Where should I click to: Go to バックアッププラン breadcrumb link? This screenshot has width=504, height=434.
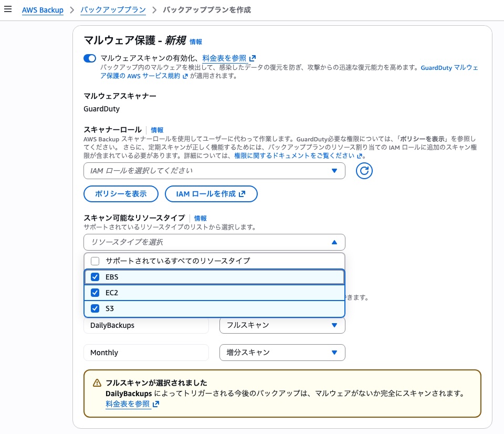tap(113, 10)
